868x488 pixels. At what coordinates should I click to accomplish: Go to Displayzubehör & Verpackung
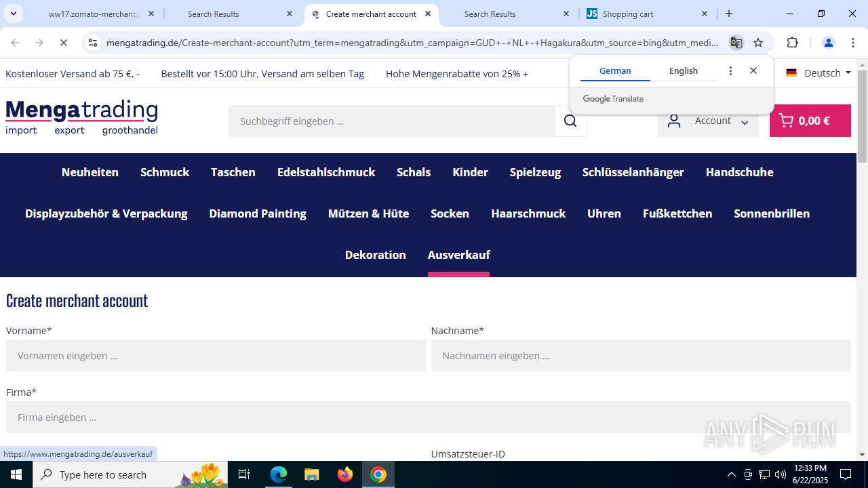click(x=106, y=213)
